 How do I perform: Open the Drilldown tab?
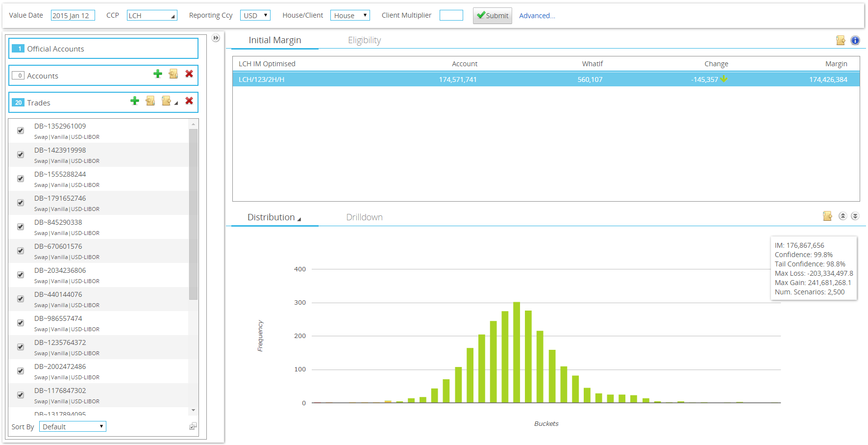(x=364, y=217)
